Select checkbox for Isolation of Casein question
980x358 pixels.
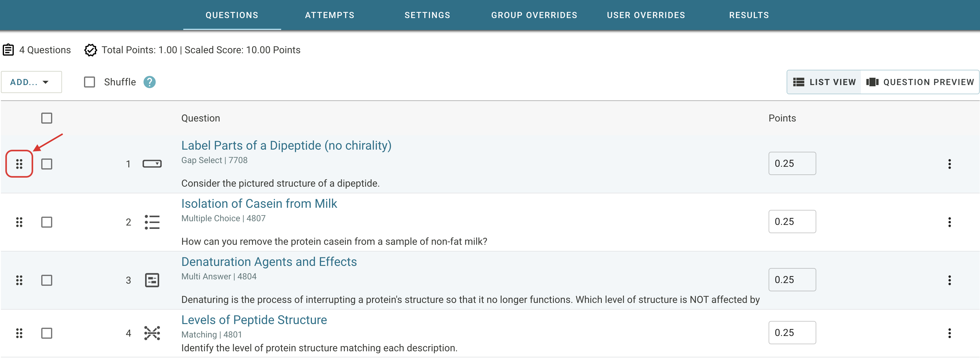[47, 222]
